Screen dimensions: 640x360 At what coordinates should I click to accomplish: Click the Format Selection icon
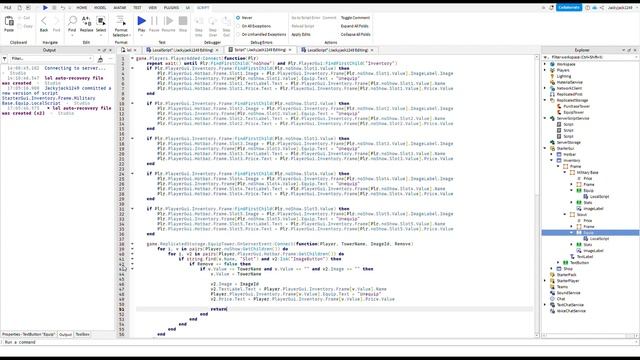(x=121, y=20)
